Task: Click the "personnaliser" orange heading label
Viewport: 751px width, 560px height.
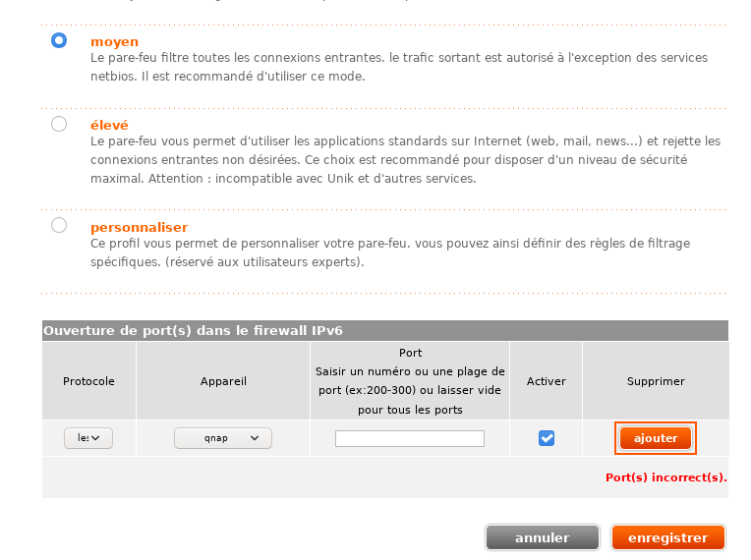Action: (139, 227)
